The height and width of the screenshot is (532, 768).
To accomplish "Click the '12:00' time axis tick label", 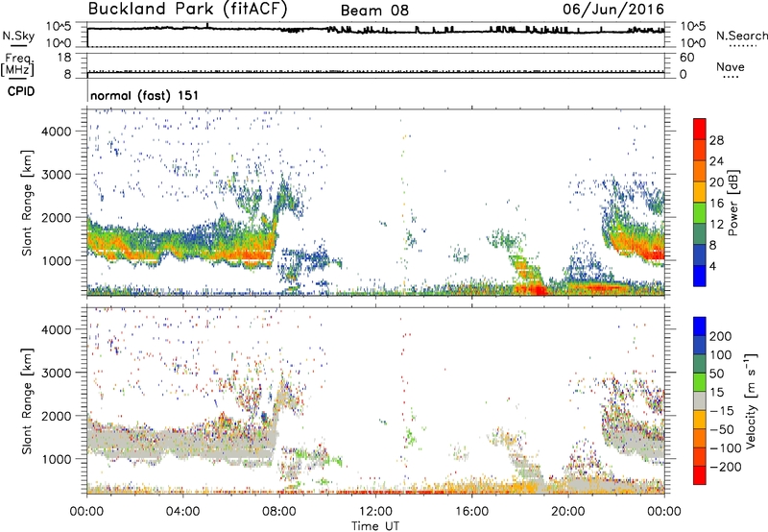I will click(375, 512).
